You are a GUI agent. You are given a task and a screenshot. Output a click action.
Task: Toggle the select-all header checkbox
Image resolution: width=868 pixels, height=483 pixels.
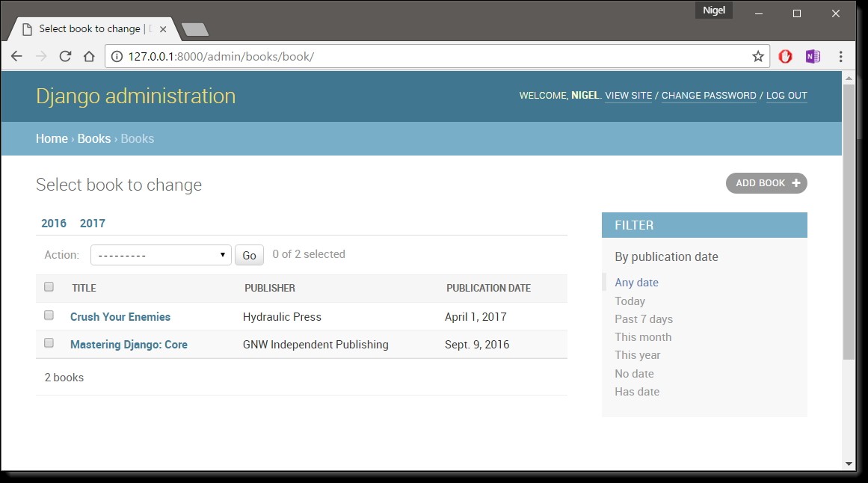[49, 287]
